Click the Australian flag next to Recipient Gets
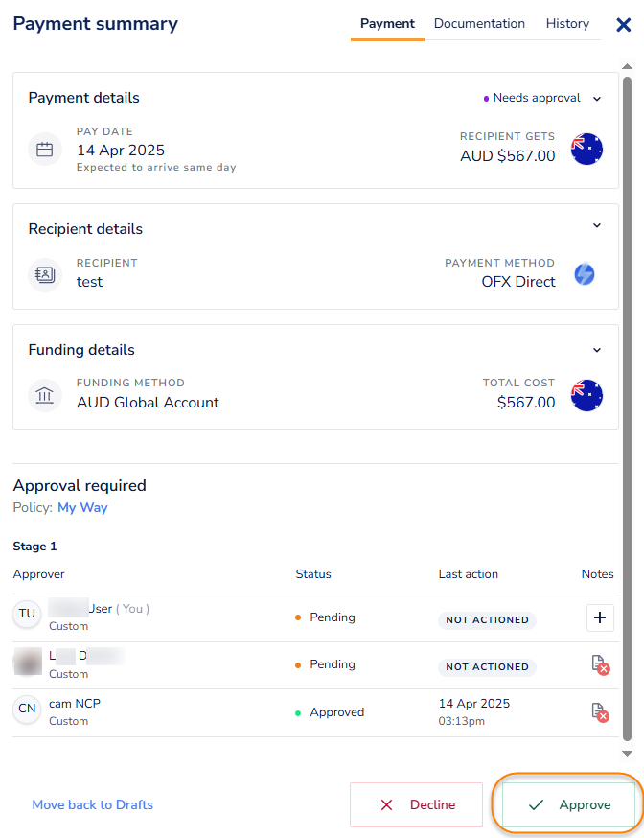Screen dimensions: 644x838 point(586,150)
